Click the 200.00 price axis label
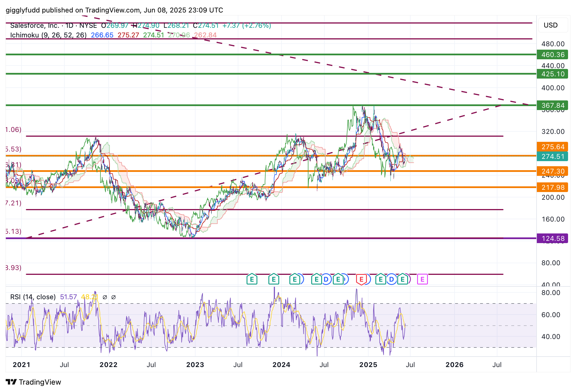Screen dimensions: 576x392 pyautogui.click(x=553, y=197)
